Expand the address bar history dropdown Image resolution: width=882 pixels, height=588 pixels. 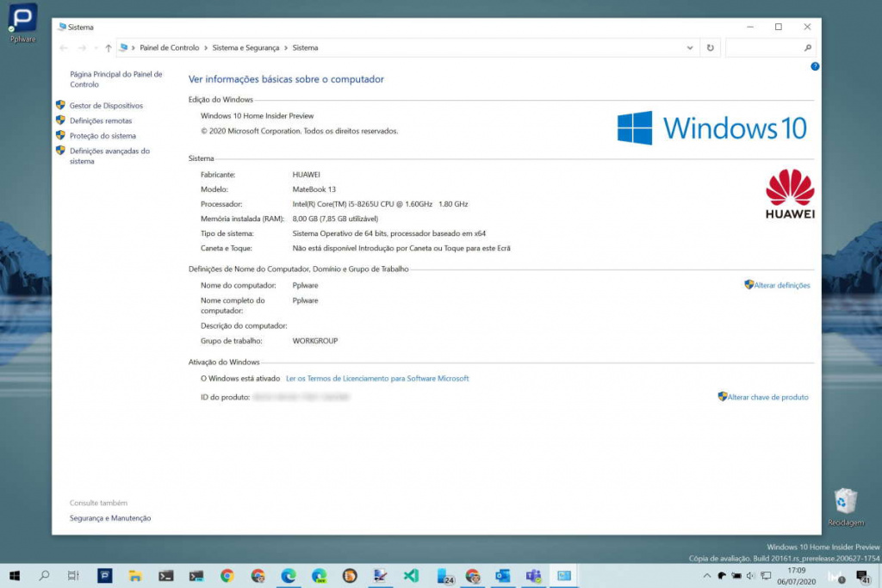pos(690,48)
